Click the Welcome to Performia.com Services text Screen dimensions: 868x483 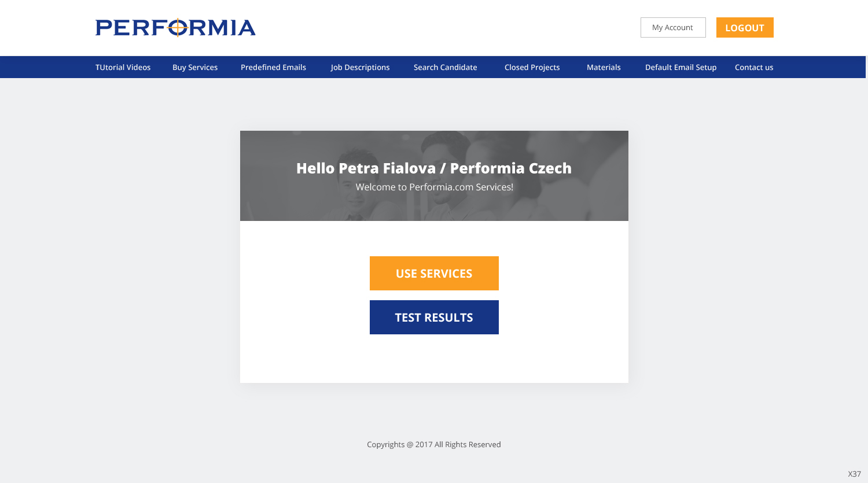pos(434,187)
